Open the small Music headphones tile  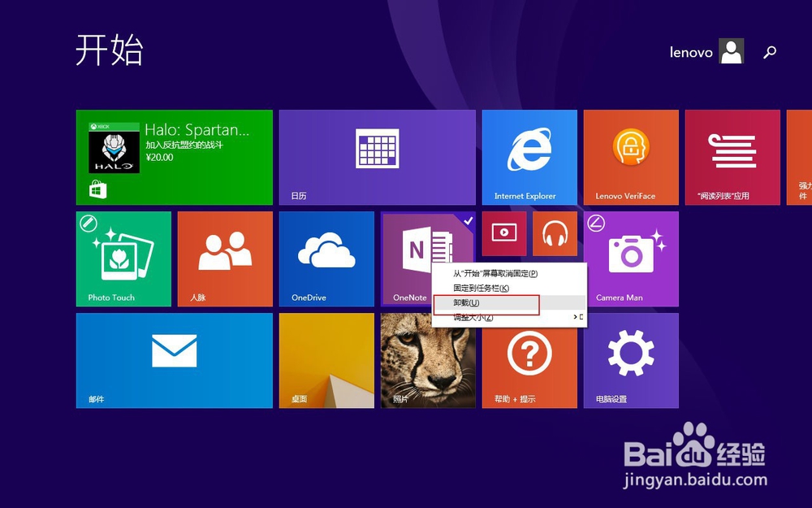click(x=555, y=233)
